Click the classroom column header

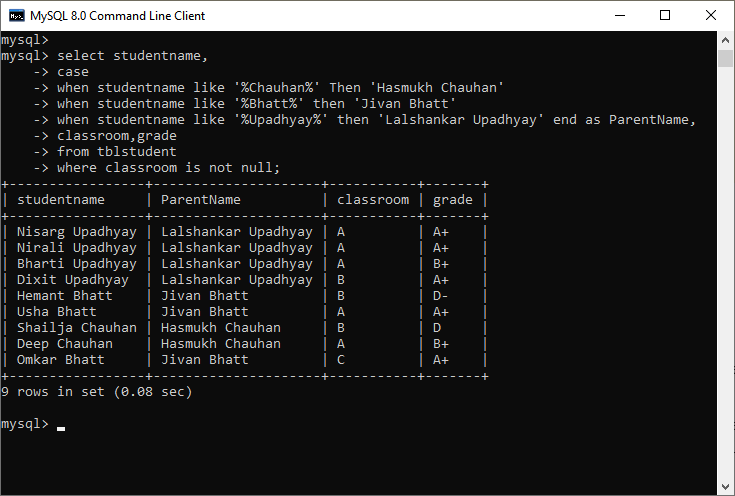click(373, 200)
